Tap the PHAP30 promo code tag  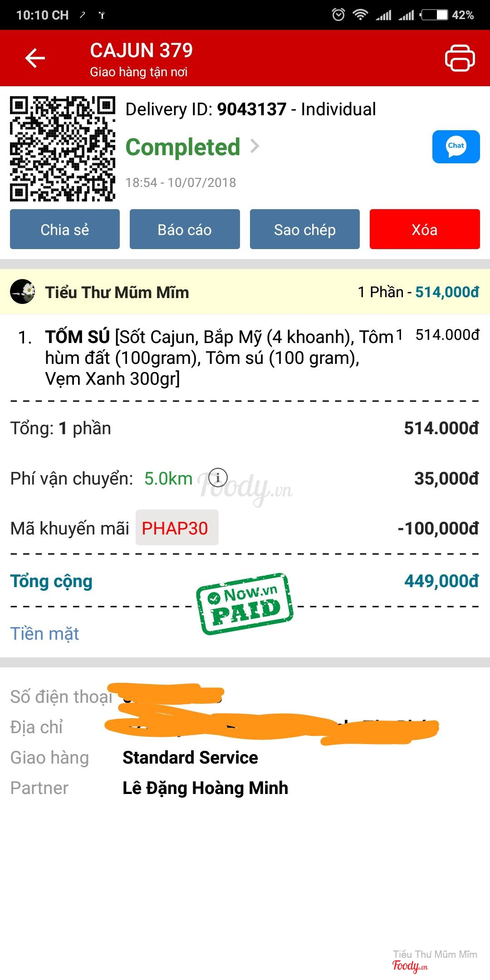click(176, 528)
